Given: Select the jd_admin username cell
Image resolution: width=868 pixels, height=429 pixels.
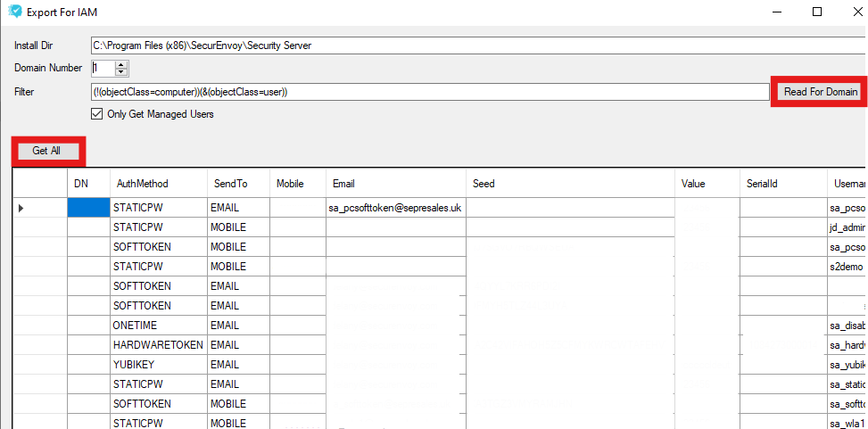Looking at the screenshot, I should tap(846, 227).
